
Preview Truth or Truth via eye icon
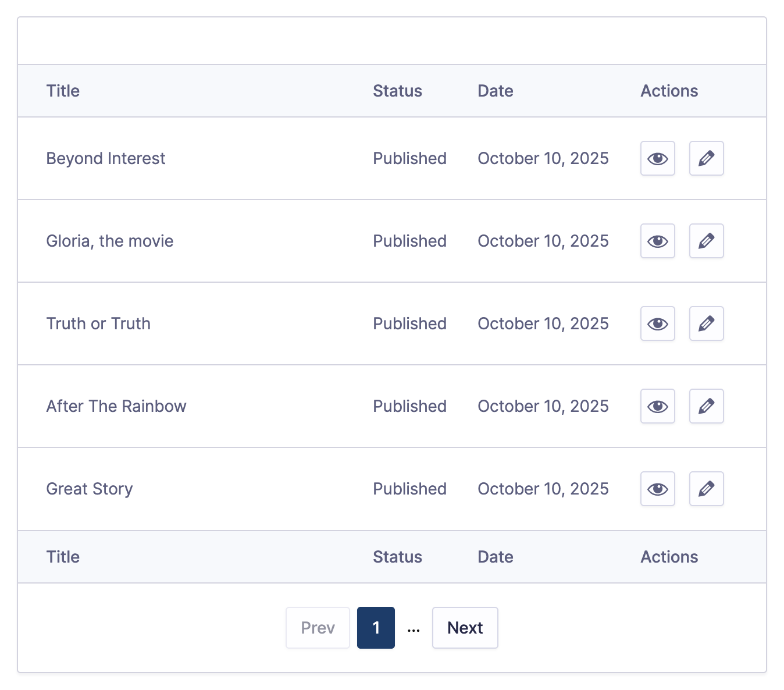pyautogui.click(x=657, y=323)
